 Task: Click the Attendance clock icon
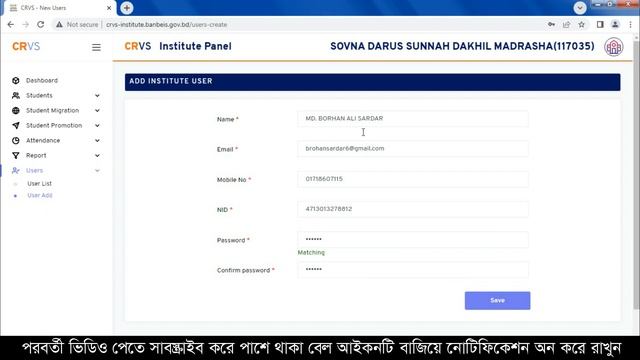16,140
